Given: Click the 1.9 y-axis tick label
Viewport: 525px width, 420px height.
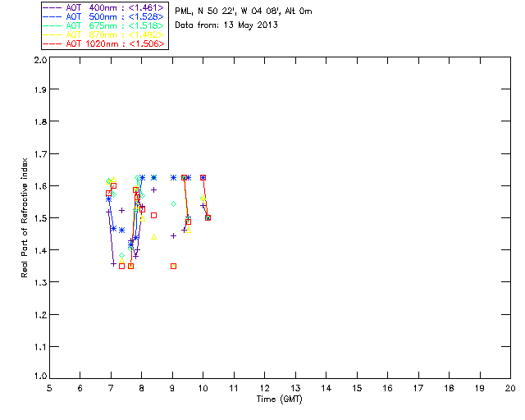Looking at the screenshot, I should coord(40,89).
